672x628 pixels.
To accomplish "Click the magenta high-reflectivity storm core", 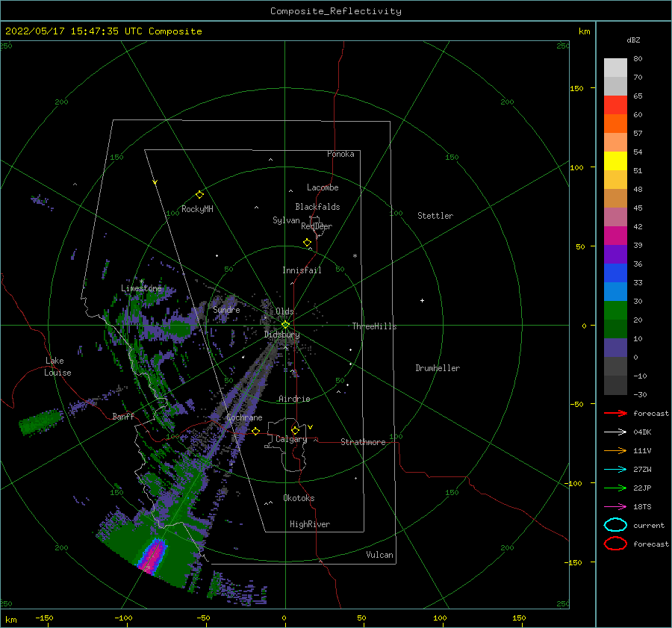I will 153,556.
